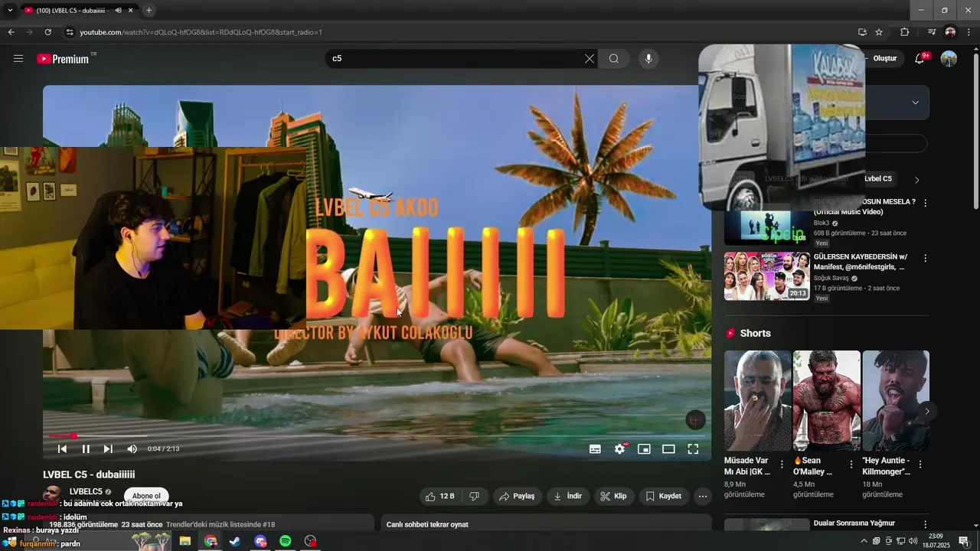This screenshot has height=551, width=980.
Task: Dislike the video
Action: (x=475, y=496)
